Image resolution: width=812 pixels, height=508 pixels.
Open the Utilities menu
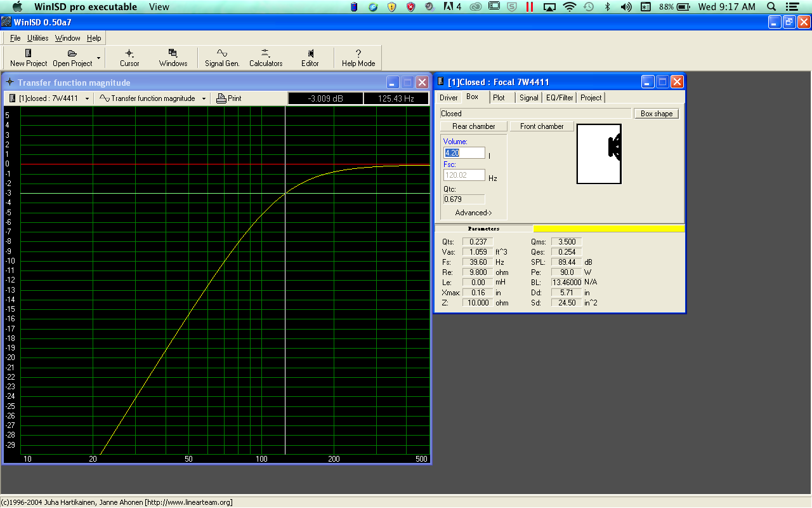pos(38,38)
